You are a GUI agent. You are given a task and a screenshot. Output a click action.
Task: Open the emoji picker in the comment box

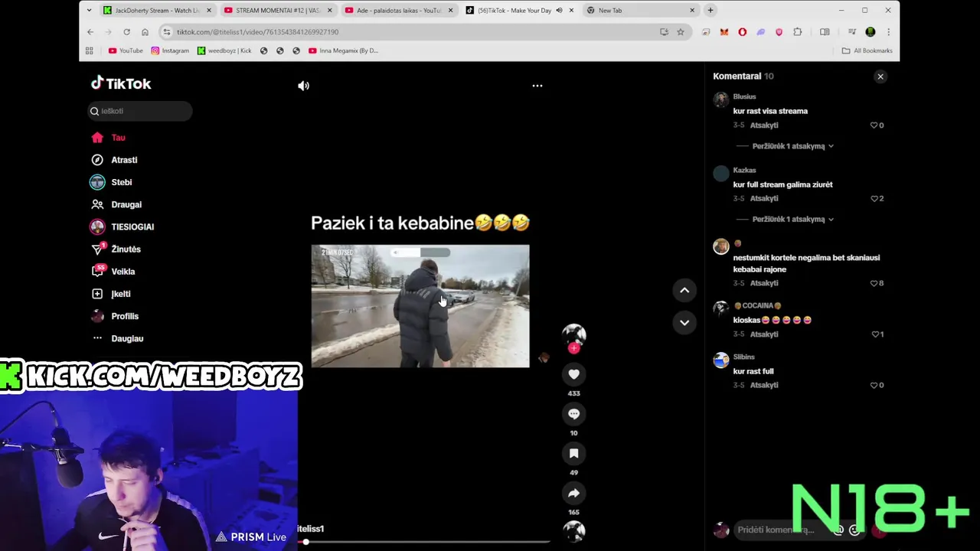[x=854, y=530]
